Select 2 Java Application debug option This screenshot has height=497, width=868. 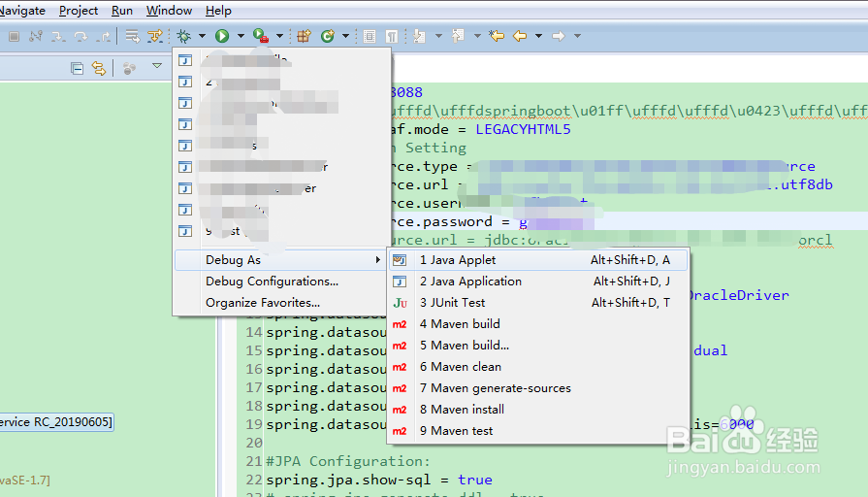(x=538, y=282)
